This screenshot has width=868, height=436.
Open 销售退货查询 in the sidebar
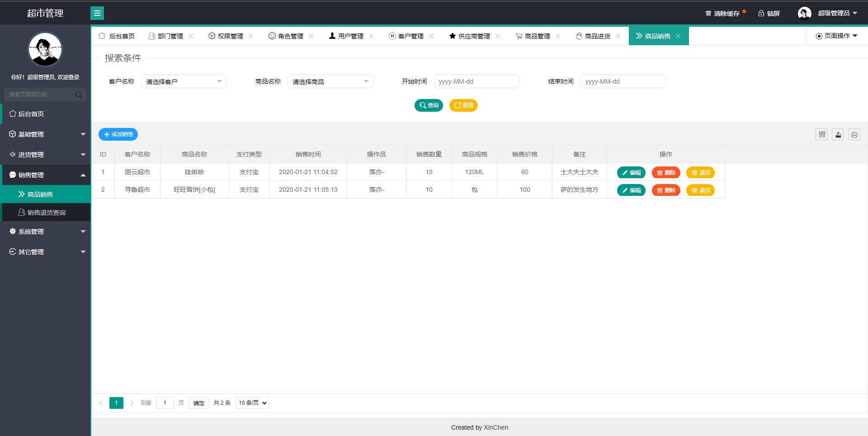(x=46, y=213)
